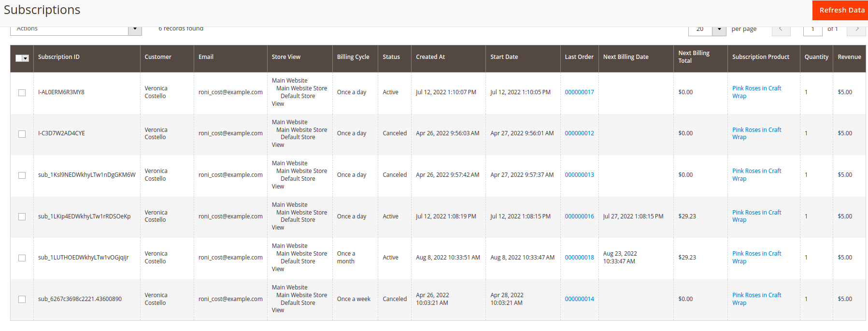Click the Refresh Data button
This screenshot has width=868, height=331.
tap(840, 10)
